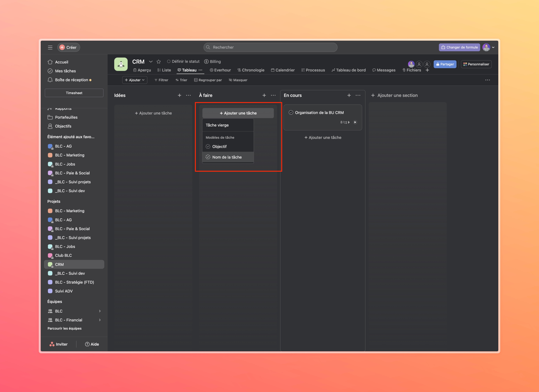
Task: Click the Billing dollar label
Action: pos(213,61)
